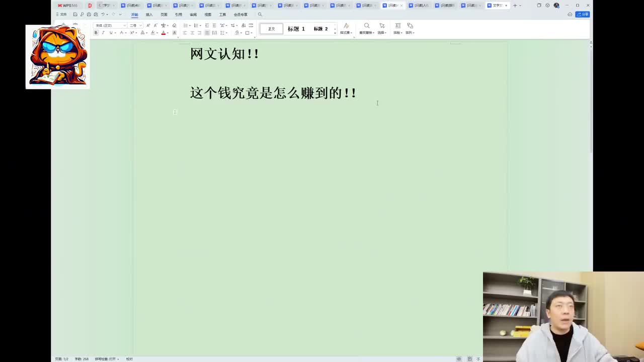Click the WPS 365 home tab
The width and height of the screenshot is (644, 362).
pyautogui.click(x=67, y=6)
